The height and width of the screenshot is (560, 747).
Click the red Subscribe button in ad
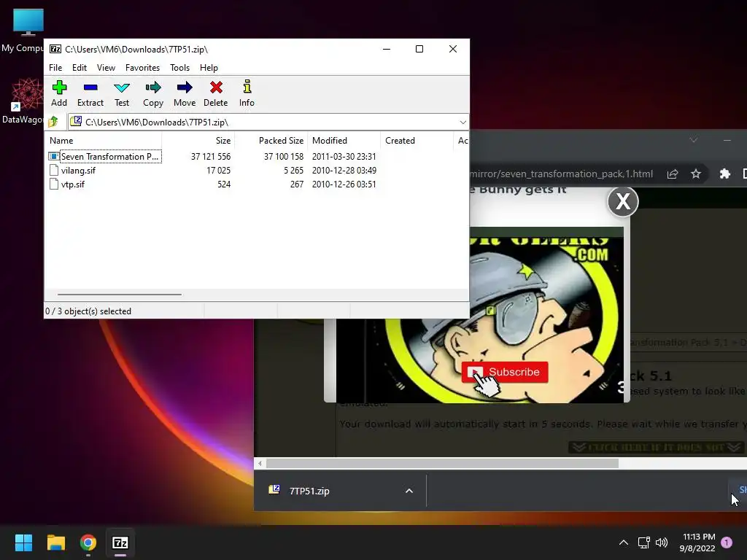point(505,372)
